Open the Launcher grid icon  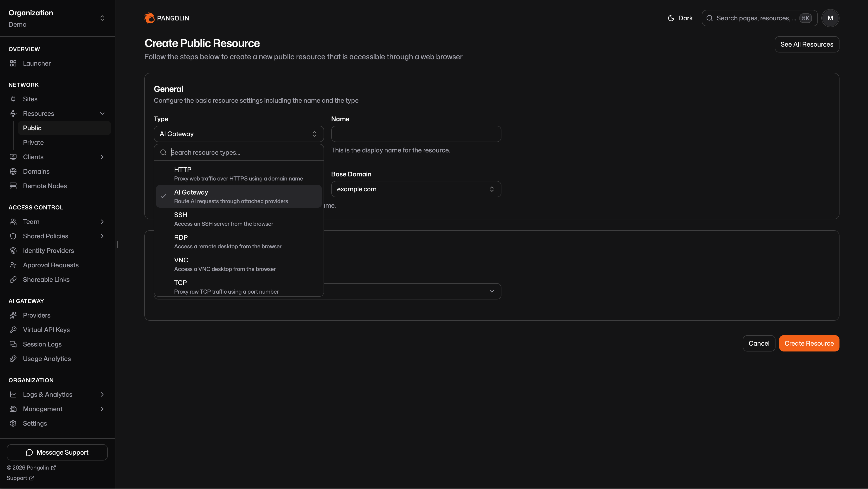coord(13,63)
